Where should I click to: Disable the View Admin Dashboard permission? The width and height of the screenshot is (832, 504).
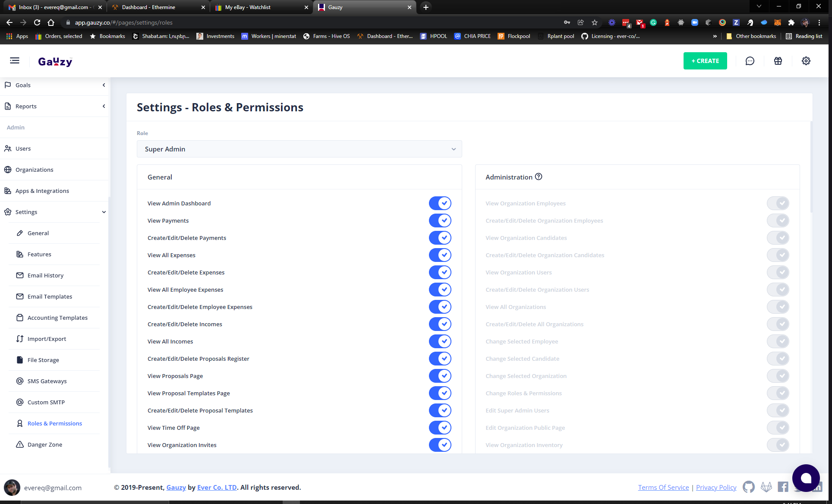(x=440, y=203)
